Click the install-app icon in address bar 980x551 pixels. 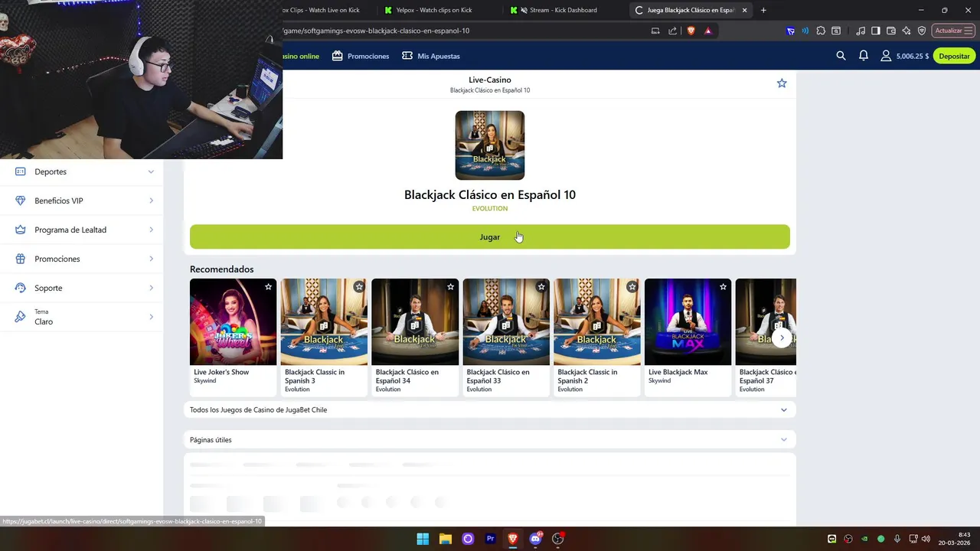(x=655, y=31)
